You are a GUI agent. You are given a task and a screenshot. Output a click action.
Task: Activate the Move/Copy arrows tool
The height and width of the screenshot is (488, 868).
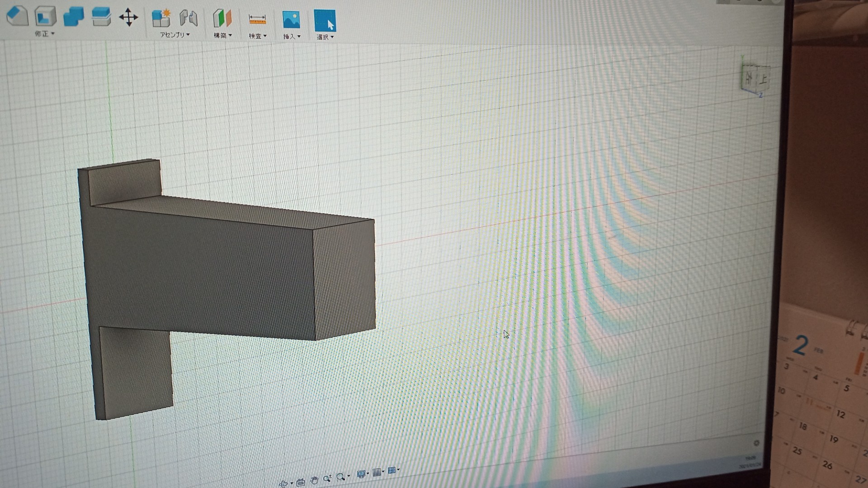128,18
